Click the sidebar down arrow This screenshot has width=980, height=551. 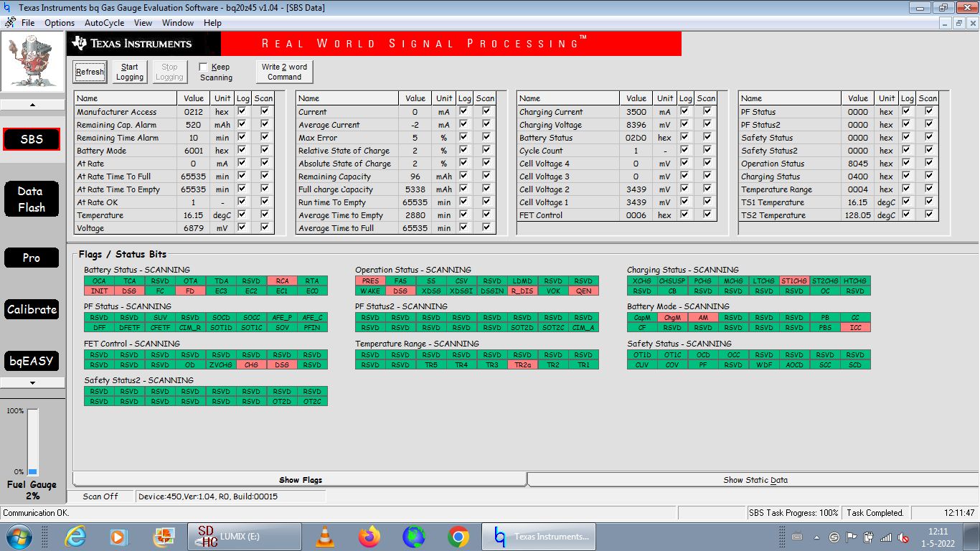pyautogui.click(x=32, y=383)
